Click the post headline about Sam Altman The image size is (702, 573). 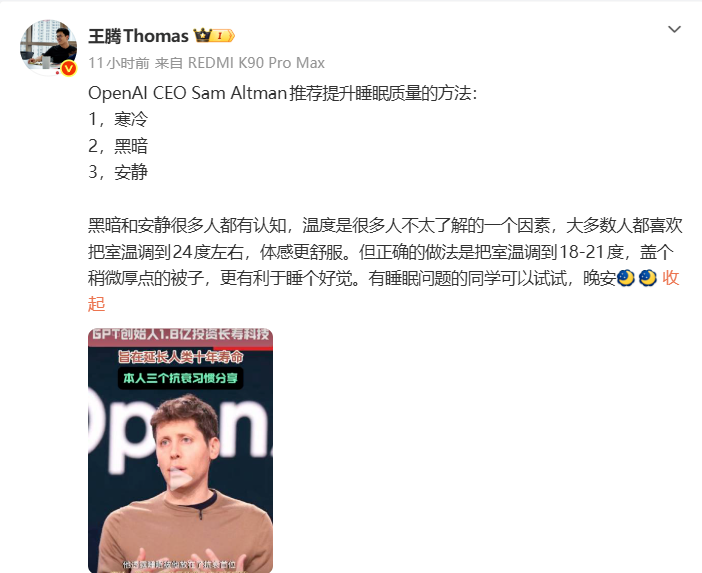[x=283, y=93]
